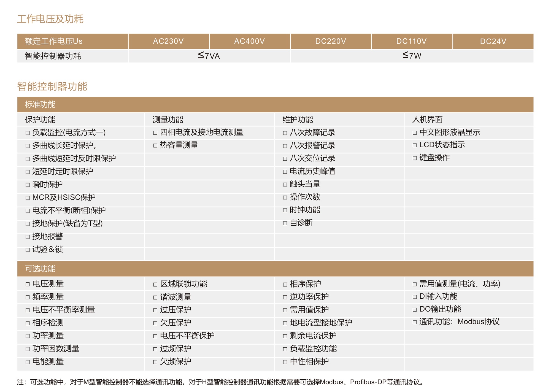551x392 pixels.
Task: Click the DC24V column header
Action: [x=493, y=41]
